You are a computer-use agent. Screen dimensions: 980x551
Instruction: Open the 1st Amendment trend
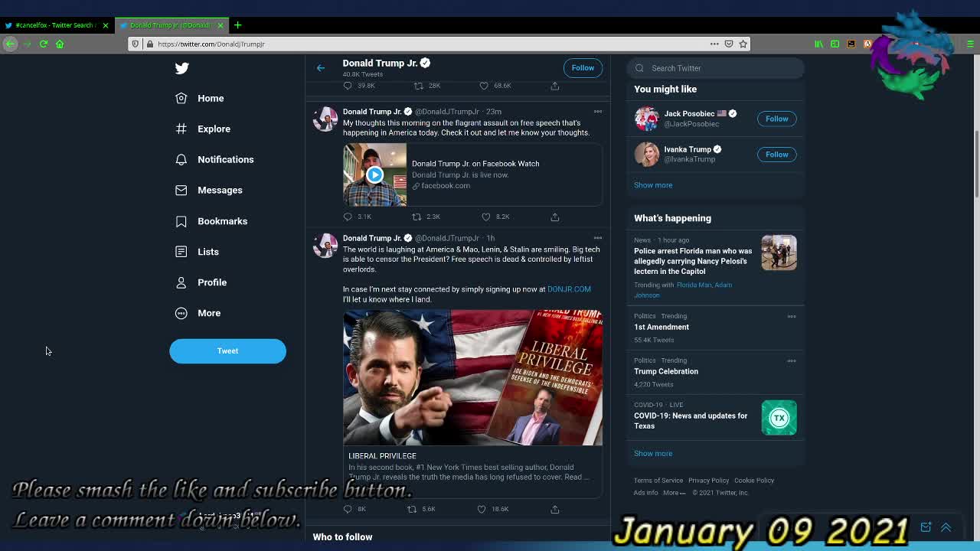point(661,327)
